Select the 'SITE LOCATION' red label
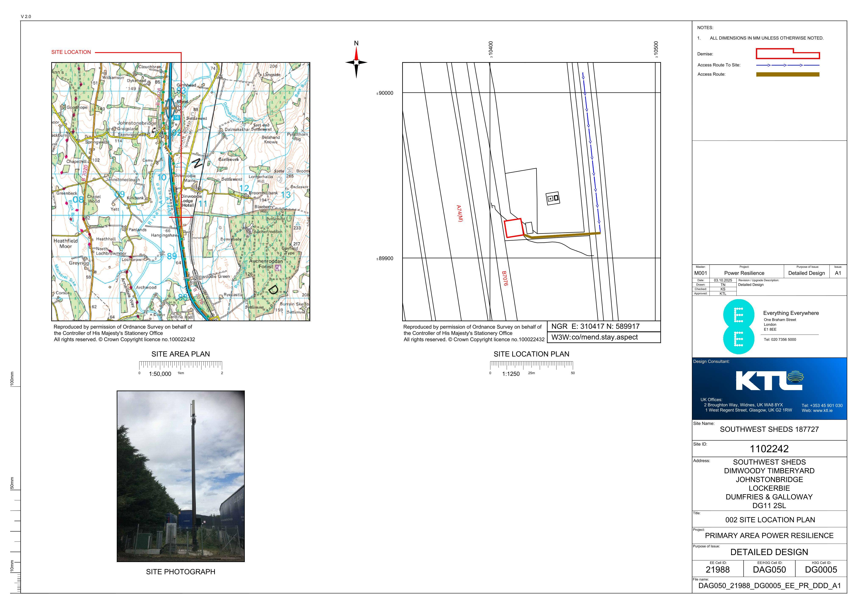The width and height of the screenshot is (868, 614). (71, 52)
